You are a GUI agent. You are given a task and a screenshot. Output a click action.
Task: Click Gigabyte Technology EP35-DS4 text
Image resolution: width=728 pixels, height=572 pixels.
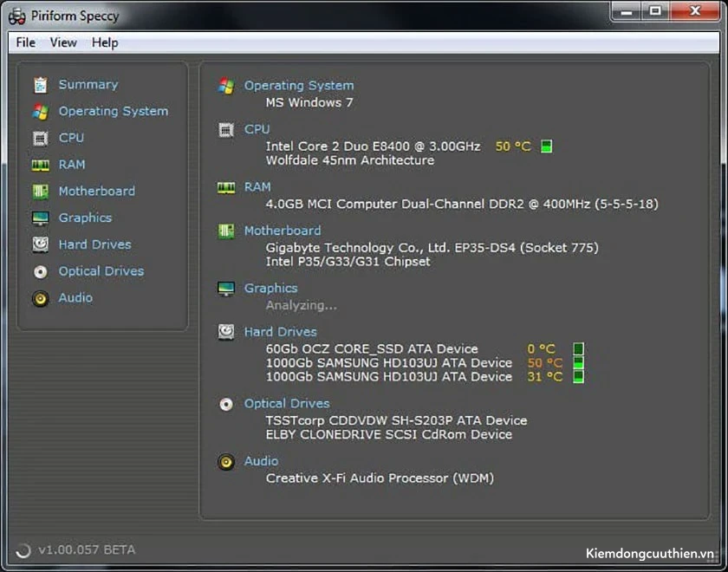(x=432, y=248)
